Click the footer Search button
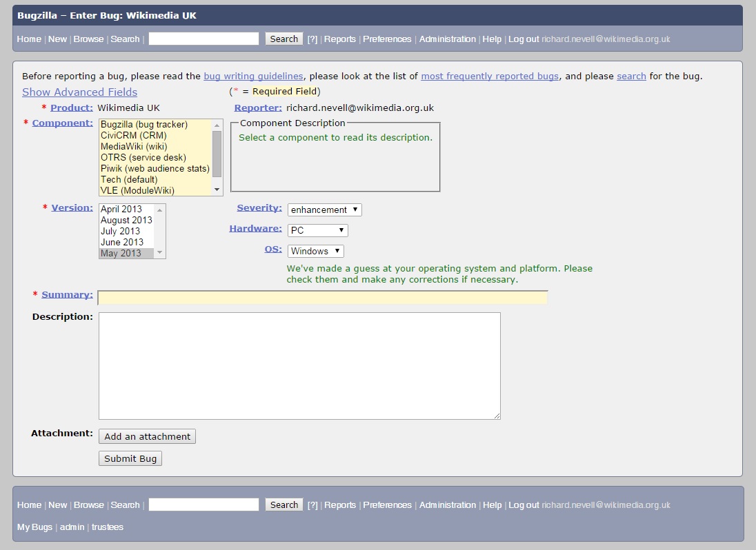 click(284, 505)
